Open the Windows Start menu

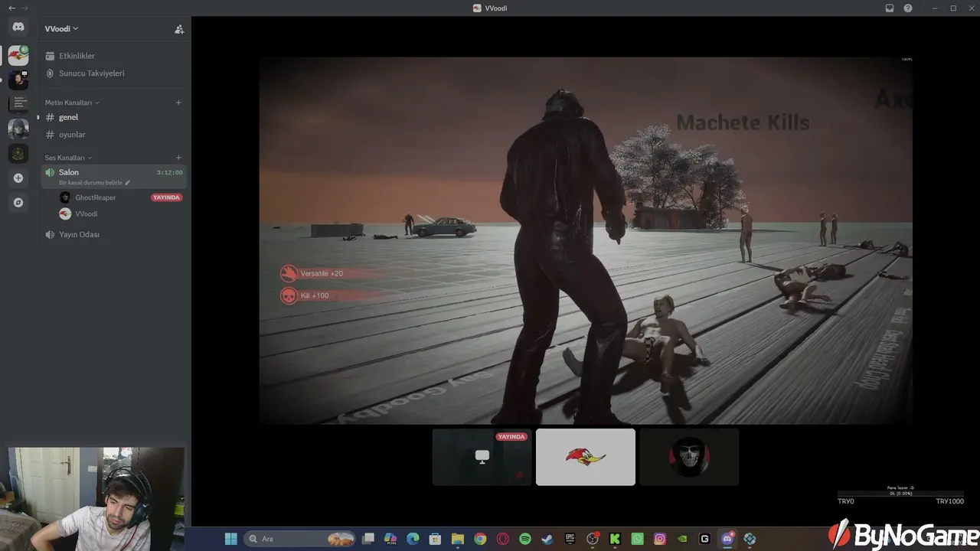coord(230,539)
